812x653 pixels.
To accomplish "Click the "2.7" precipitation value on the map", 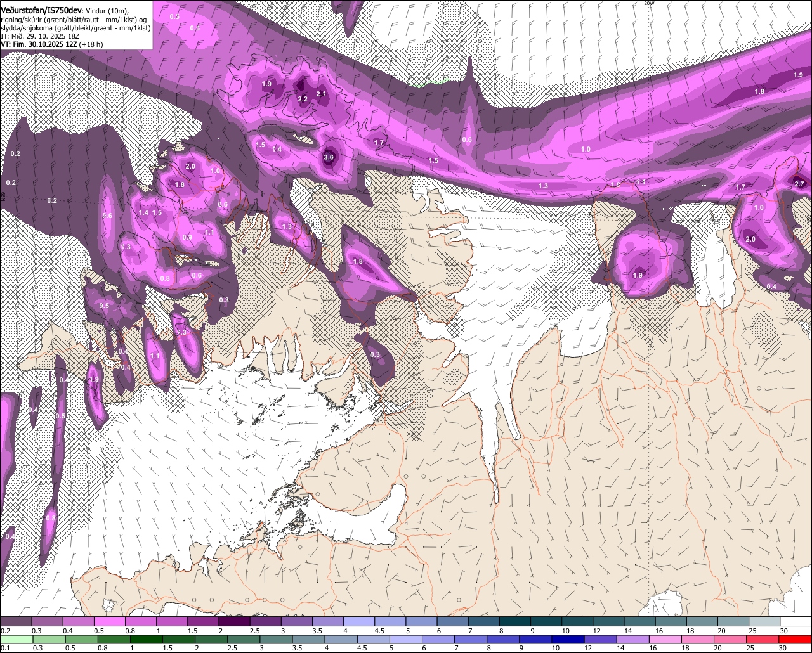I will 799,184.
